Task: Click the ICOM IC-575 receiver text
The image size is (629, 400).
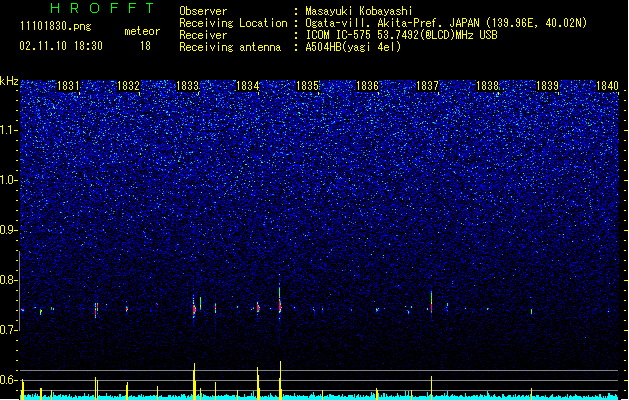Action: point(401,35)
